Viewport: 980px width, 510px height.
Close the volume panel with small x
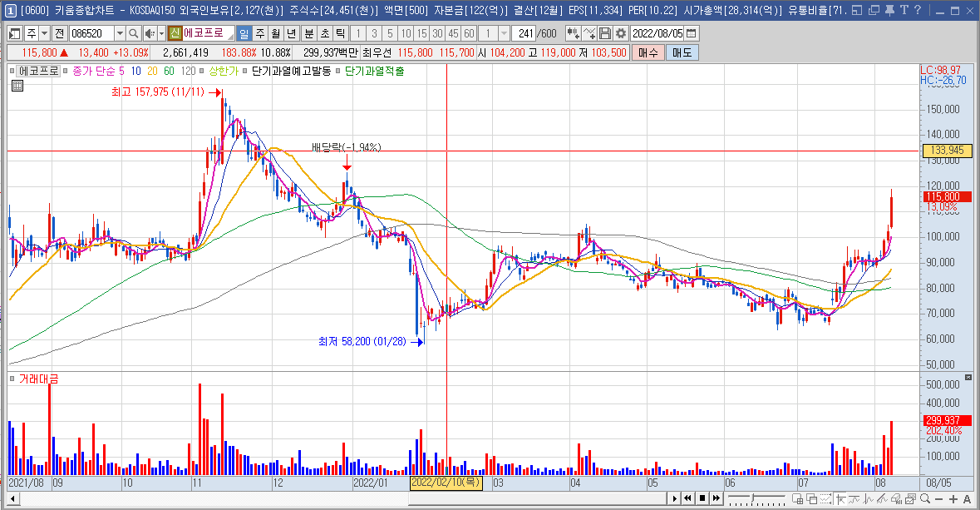tap(968, 378)
